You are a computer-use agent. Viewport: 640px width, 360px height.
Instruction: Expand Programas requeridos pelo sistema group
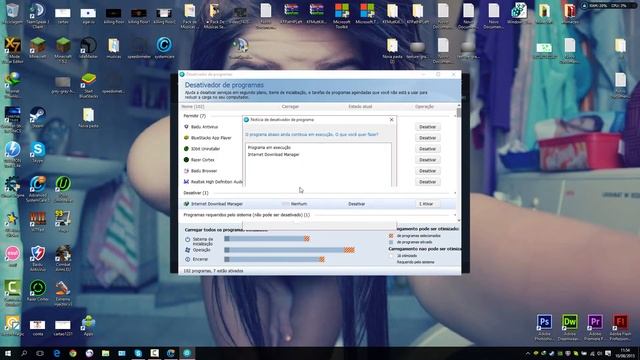tap(455, 215)
